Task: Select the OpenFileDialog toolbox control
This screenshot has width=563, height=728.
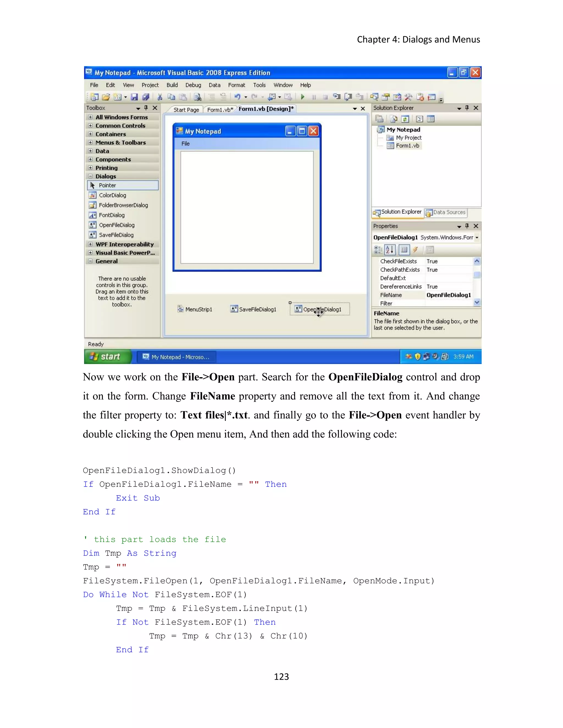Action: point(116,225)
